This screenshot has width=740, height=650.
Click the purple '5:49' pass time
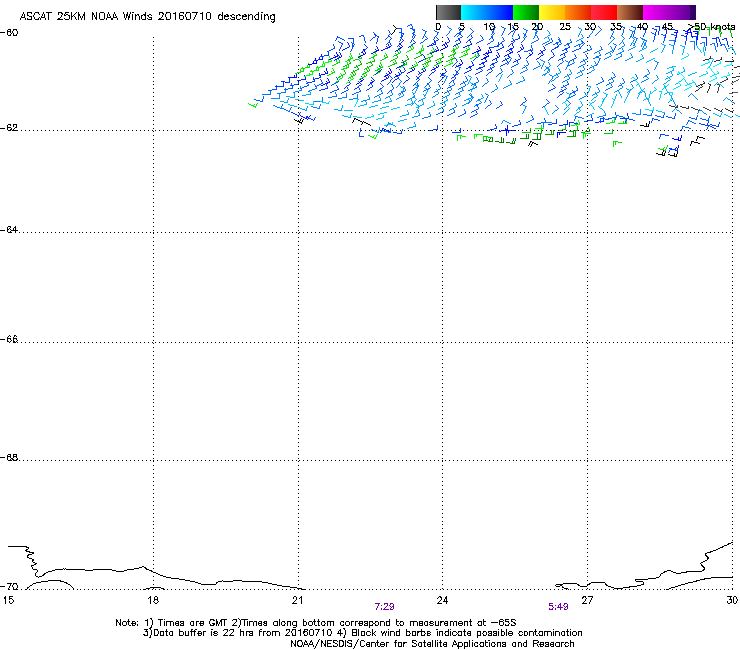tap(558, 607)
